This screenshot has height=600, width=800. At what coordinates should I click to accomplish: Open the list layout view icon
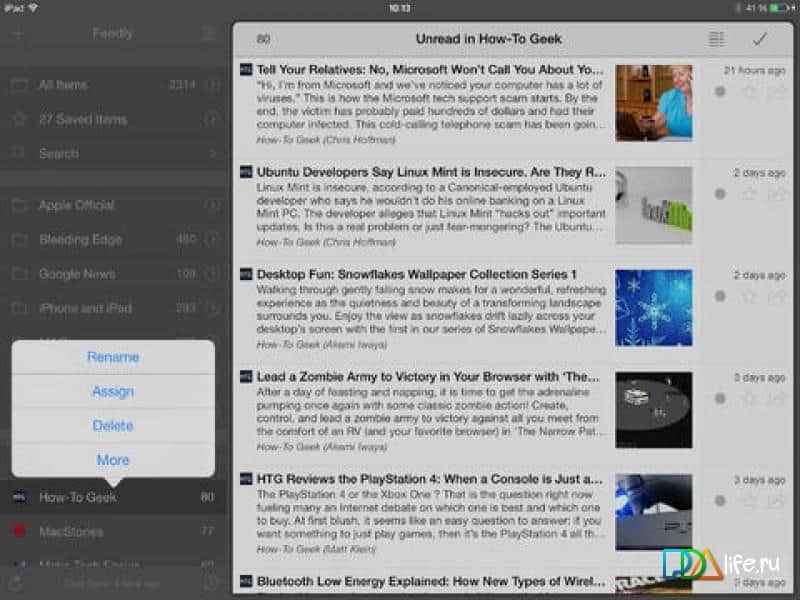point(716,40)
